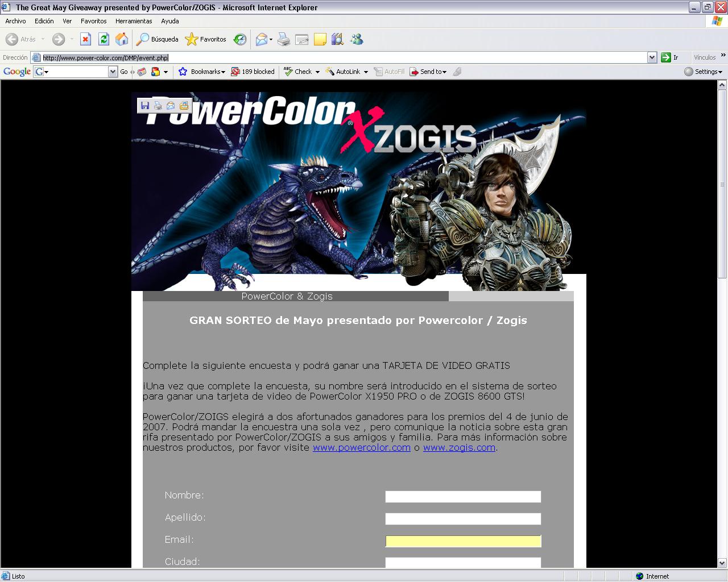The height and width of the screenshot is (582, 728).
Task: Click the Atrás back arrow button
Action: [11, 39]
